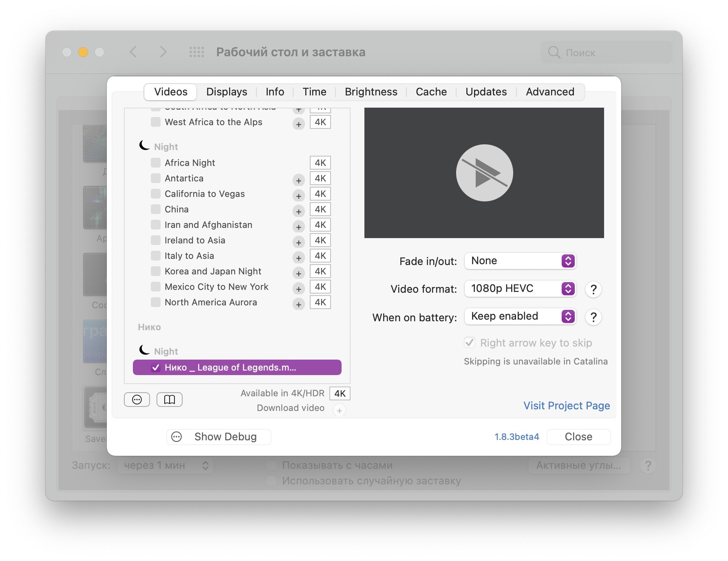This screenshot has width=728, height=561.
Task: Open the Visit Project Page link
Action: [566, 406]
